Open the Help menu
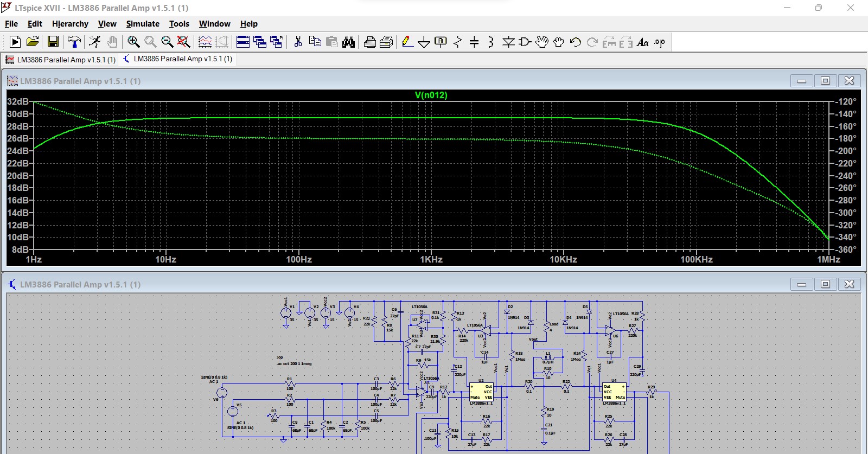This screenshot has width=868, height=454. click(249, 24)
